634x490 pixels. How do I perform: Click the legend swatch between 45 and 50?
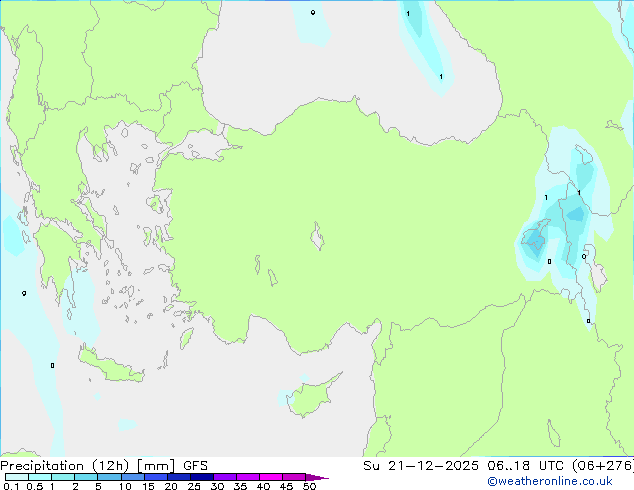[294, 477]
